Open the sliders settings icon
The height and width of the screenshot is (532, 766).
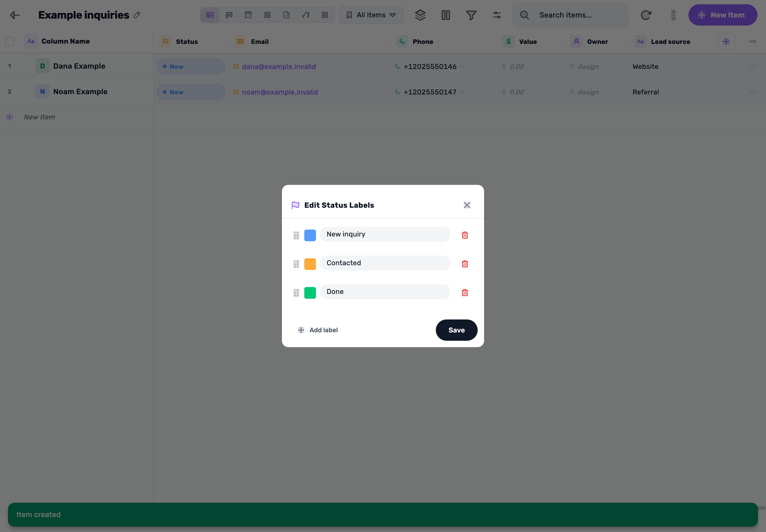tap(497, 15)
